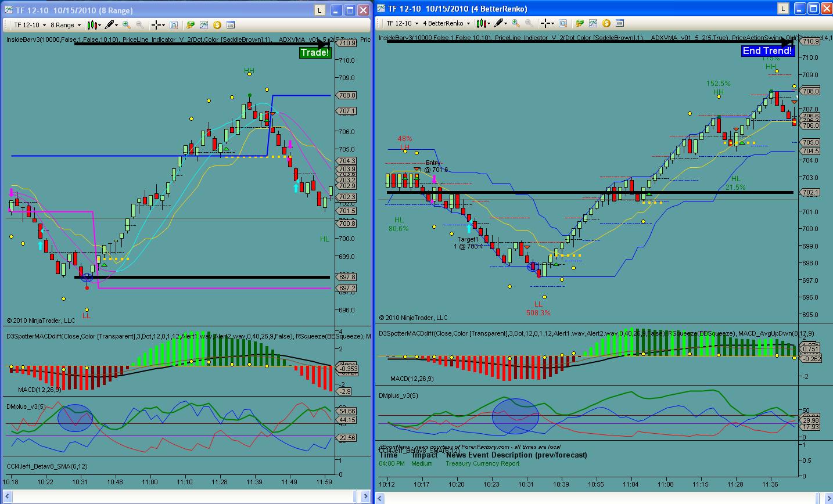Click the L link button in 8 Range window
Viewport: 833px width, 504px height.
point(319,10)
